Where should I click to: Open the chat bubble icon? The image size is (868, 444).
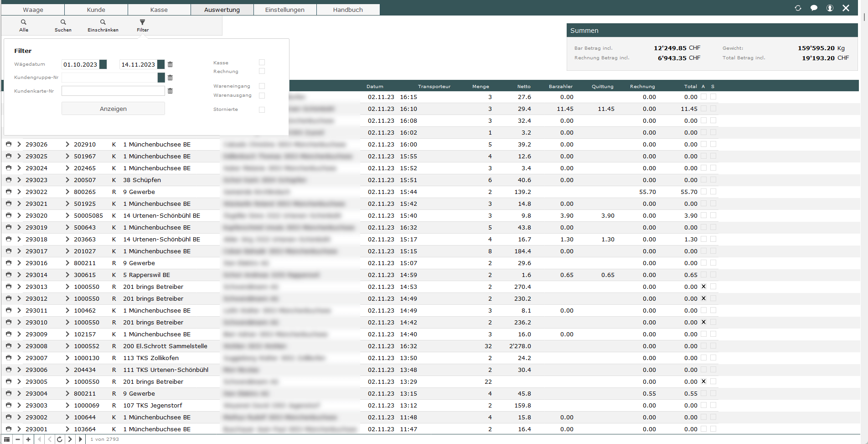(x=814, y=8)
